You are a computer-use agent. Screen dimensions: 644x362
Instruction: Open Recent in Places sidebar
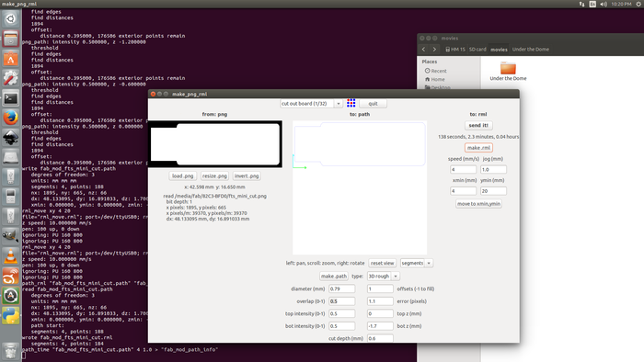tap(436, 71)
